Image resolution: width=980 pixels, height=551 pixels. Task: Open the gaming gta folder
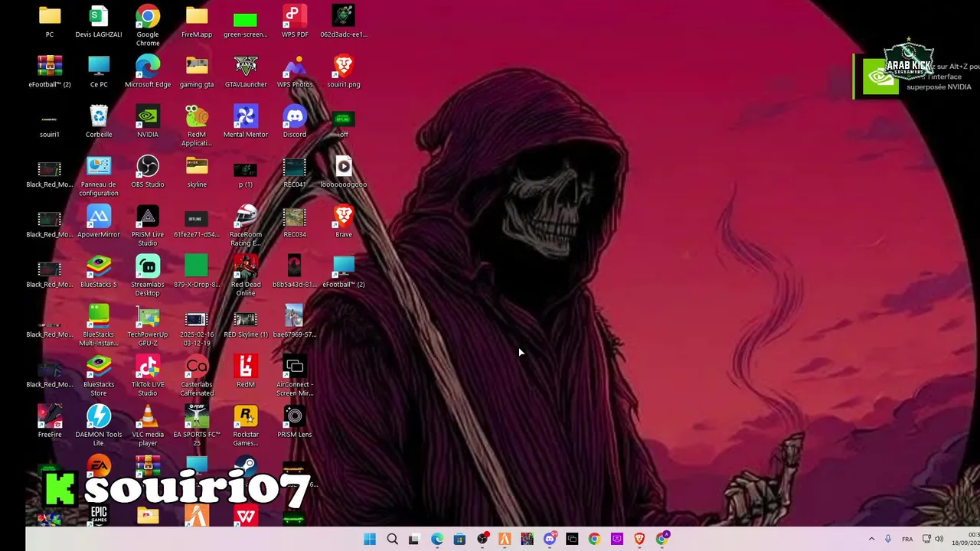[197, 72]
